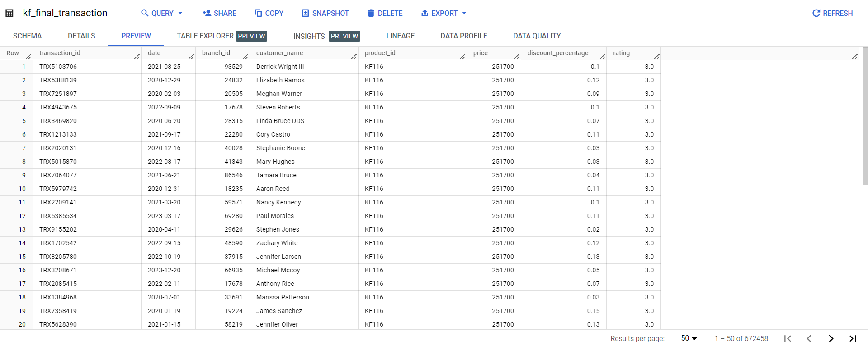Click the table icon beside kf_final_transaction

click(9, 13)
